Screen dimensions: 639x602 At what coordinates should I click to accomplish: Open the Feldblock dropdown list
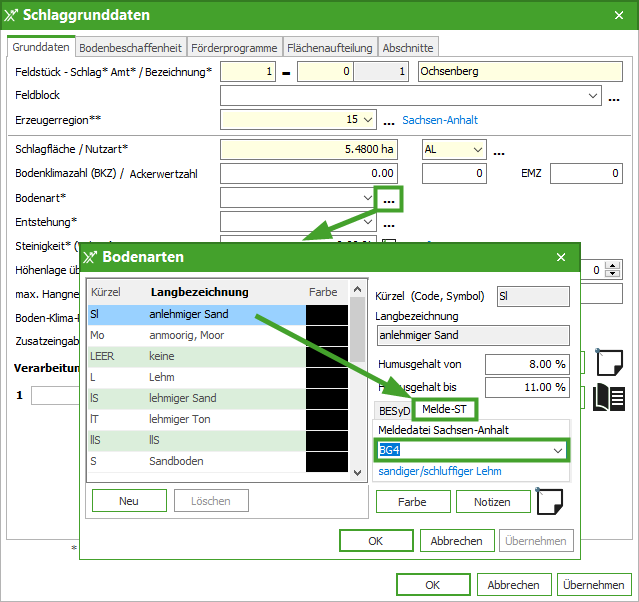click(593, 96)
